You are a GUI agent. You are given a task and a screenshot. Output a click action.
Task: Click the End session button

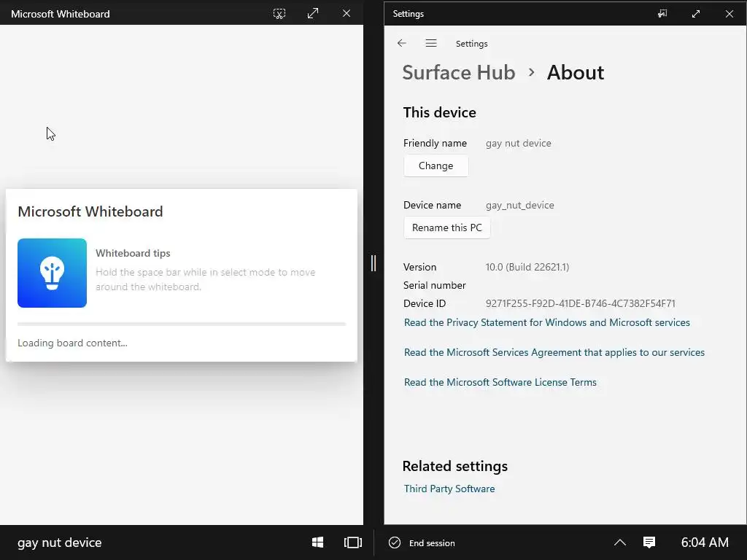click(422, 542)
